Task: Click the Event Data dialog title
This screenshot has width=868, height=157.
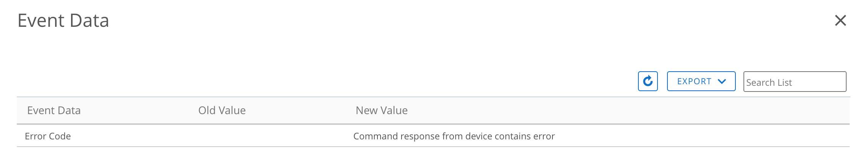Action: [63, 21]
